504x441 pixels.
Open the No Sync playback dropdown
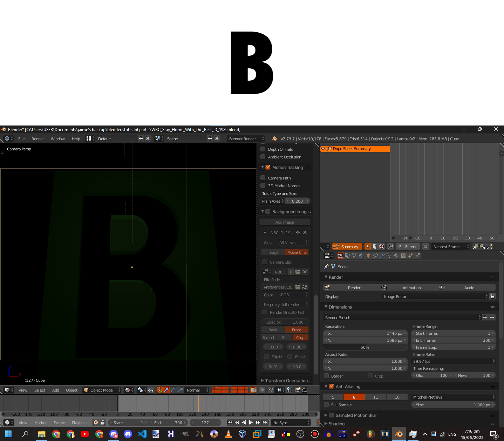[291, 422]
